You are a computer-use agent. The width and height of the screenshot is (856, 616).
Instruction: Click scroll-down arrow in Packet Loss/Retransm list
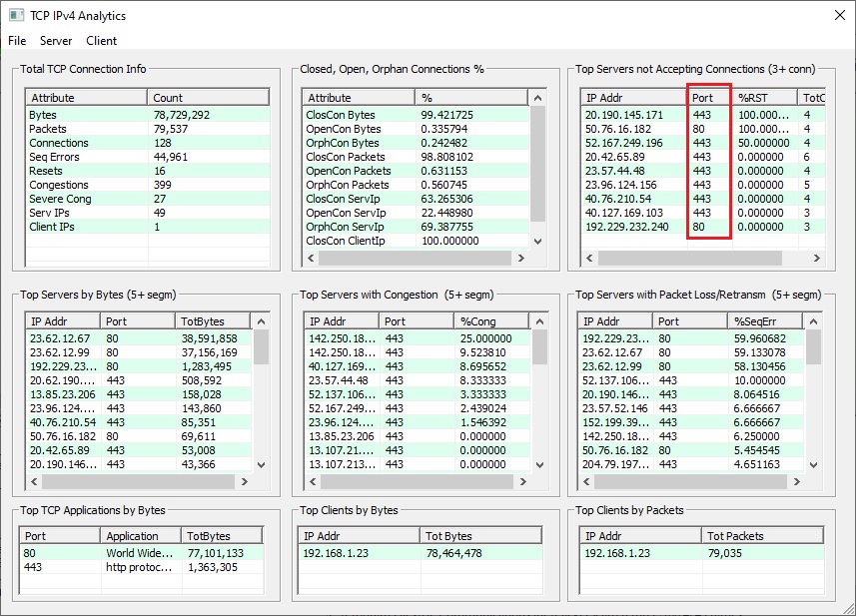pyautogui.click(x=813, y=465)
